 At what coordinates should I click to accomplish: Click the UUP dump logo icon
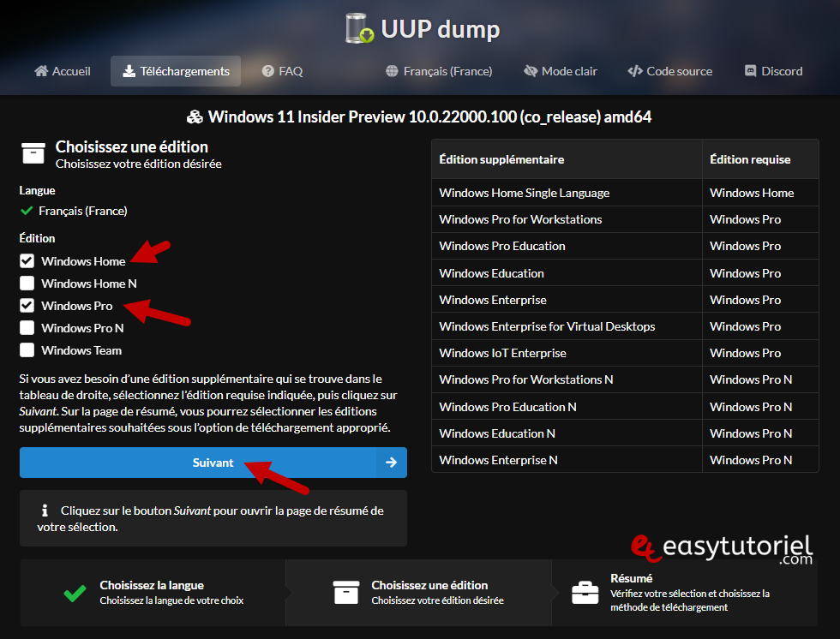click(x=359, y=28)
